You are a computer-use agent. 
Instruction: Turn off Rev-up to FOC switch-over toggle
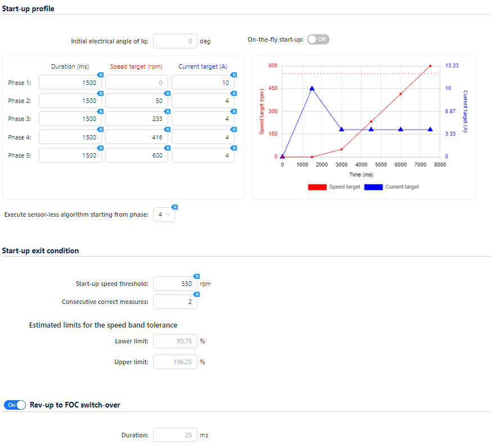pyautogui.click(x=15, y=405)
